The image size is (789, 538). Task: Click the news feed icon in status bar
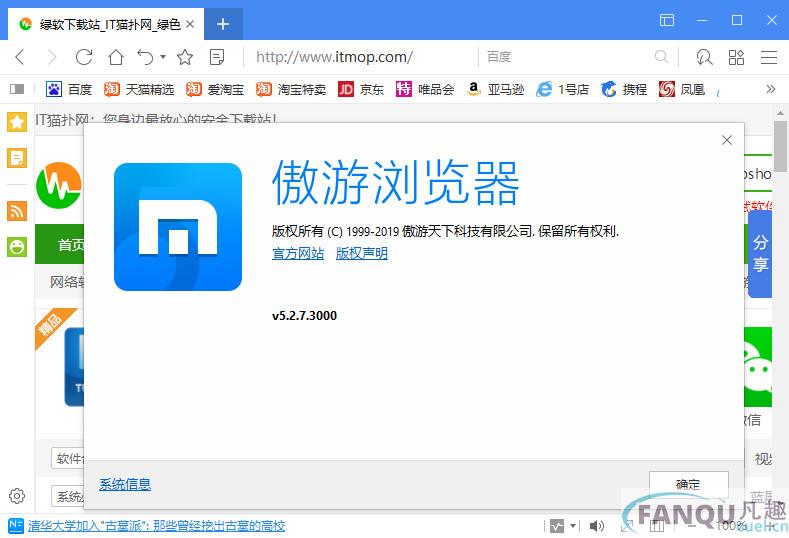pos(16,526)
